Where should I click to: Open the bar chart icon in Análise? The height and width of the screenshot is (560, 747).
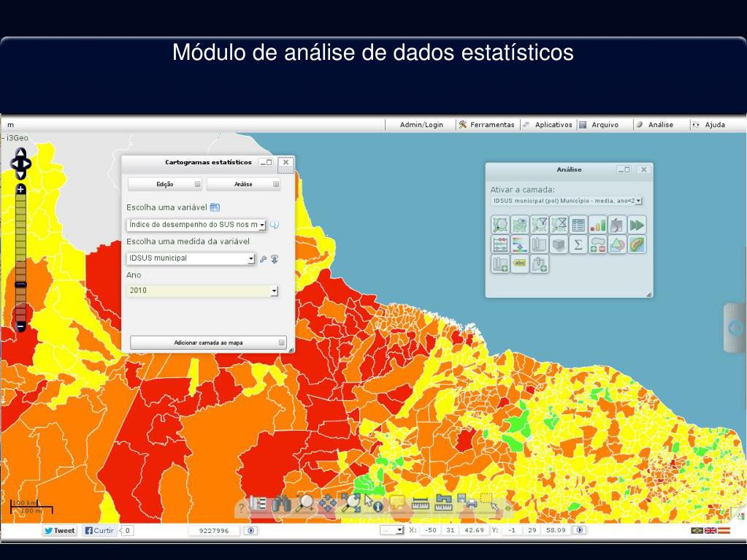(x=598, y=225)
